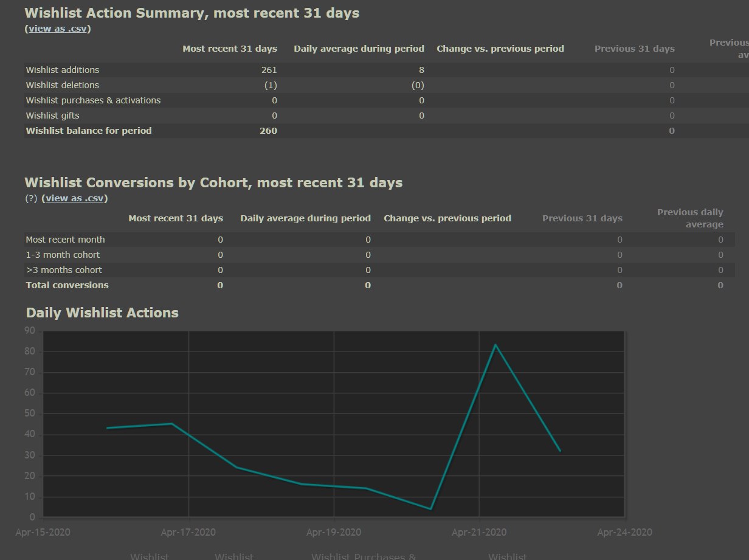The width and height of the screenshot is (749, 560).
Task: Open Wishlist Conversions by Cohort view as .csv link
Action: point(75,198)
